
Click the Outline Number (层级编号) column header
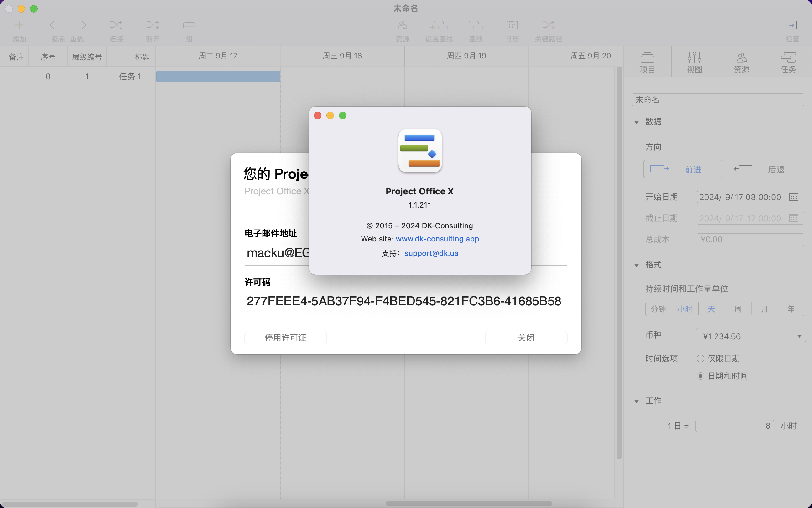coord(87,56)
